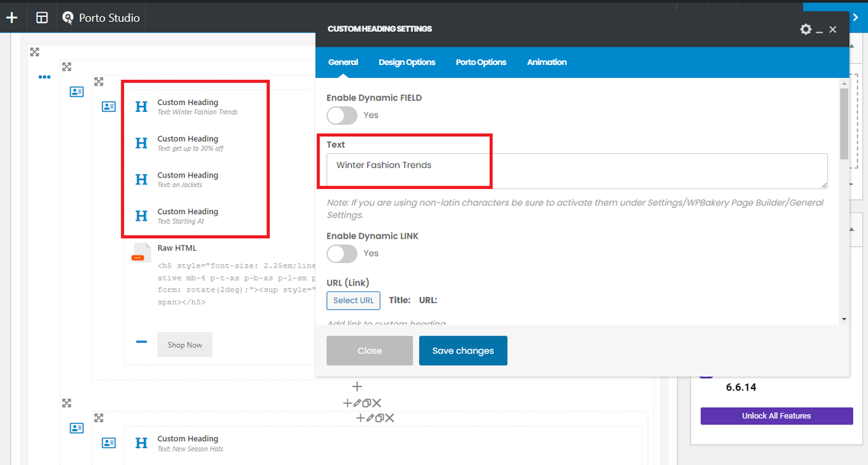
Task: Switch to the General tab
Action: (343, 62)
